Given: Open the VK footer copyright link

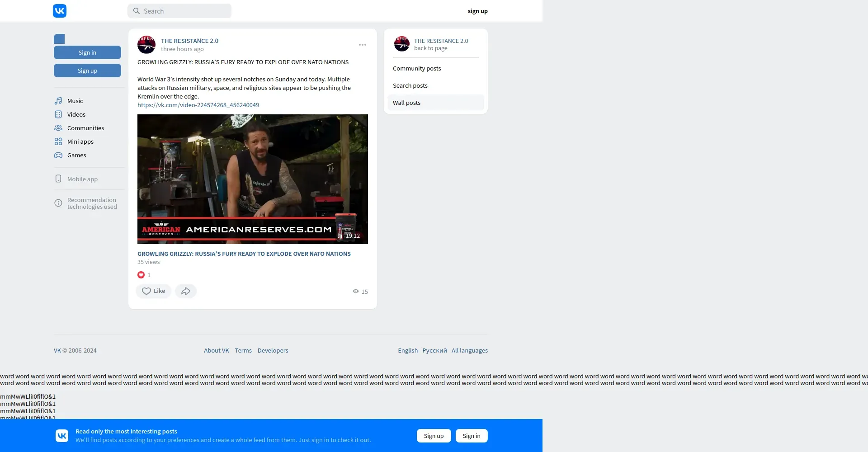Looking at the screenshot, I should 57,350.
